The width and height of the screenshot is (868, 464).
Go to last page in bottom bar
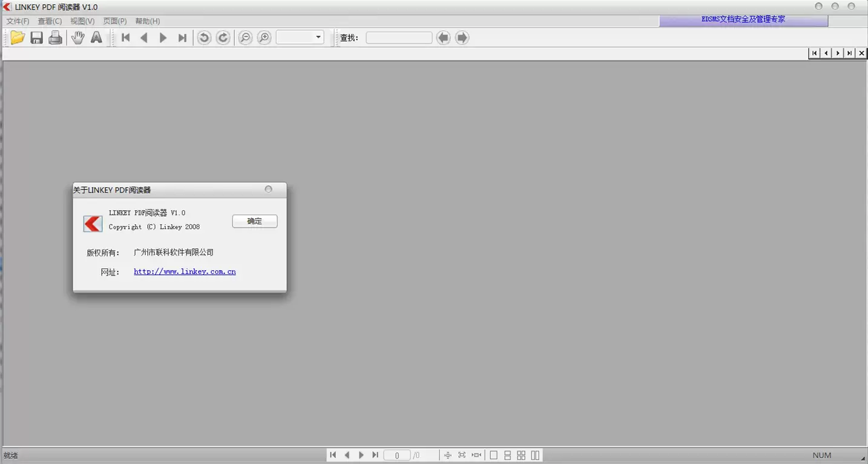[x=375, y=455]
